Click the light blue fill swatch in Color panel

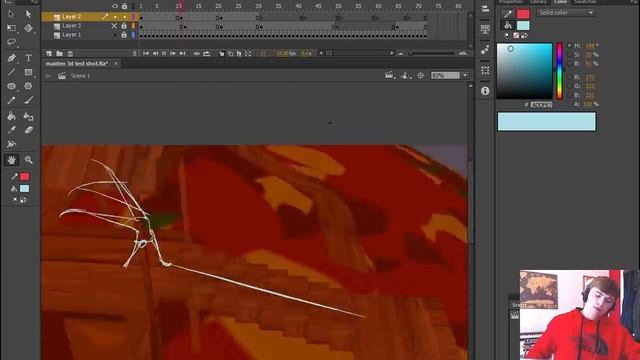pyautogui.click(x=523, y=25)
